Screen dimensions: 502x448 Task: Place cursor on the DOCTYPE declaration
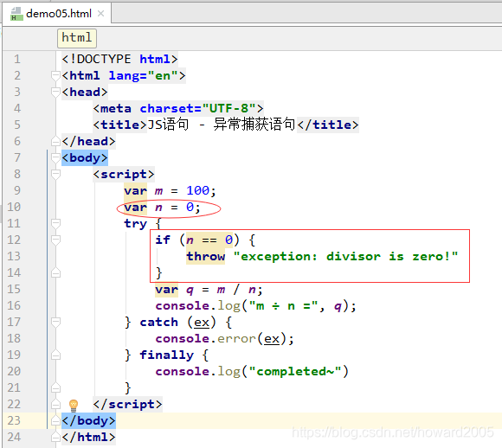119,59
